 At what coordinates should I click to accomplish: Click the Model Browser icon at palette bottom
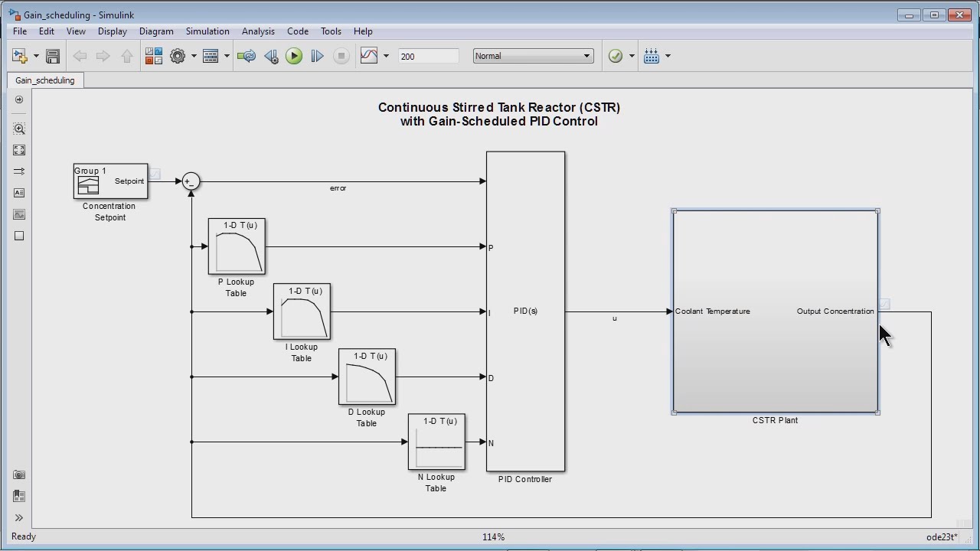(x=19, y=496)
